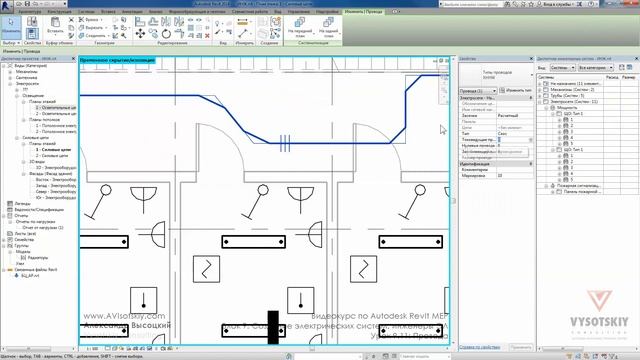
Task: Select the Mirror draw axis tool
Action: coord(179,22)
